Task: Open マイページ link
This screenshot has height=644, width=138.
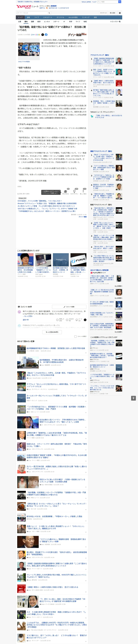Action: [103, 13]
